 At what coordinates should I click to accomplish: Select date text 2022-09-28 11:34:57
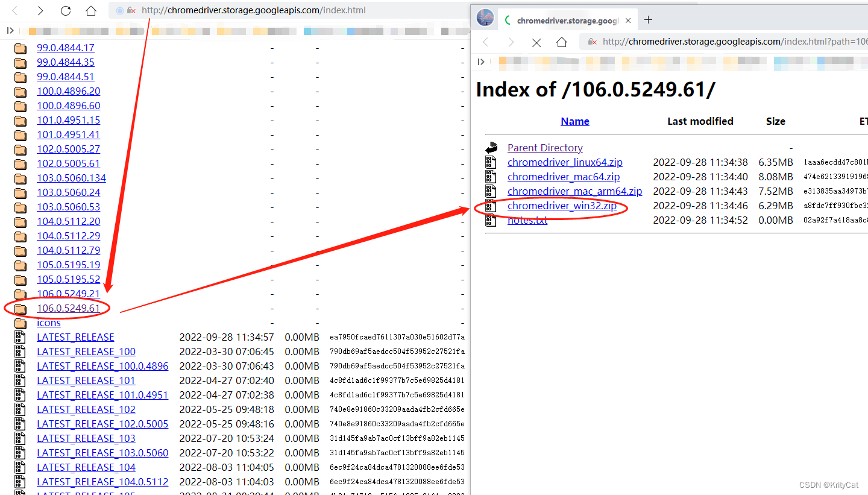coord(227,337)
